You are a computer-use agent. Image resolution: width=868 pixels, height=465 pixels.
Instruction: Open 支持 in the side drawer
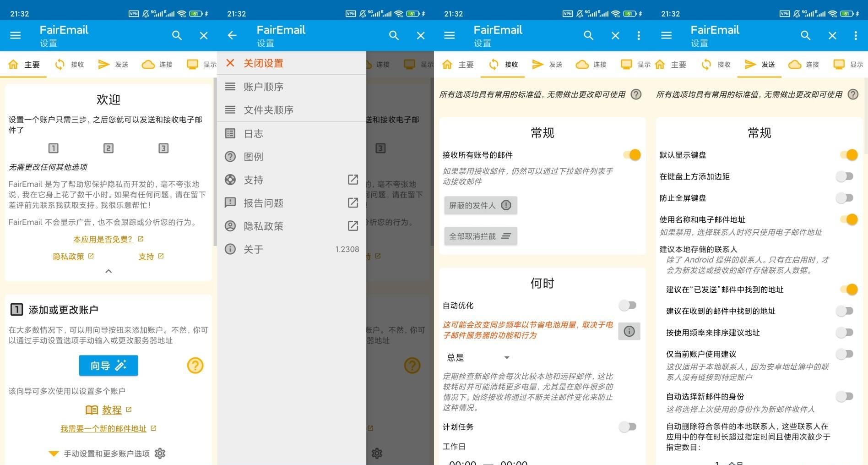pos(253,180)
